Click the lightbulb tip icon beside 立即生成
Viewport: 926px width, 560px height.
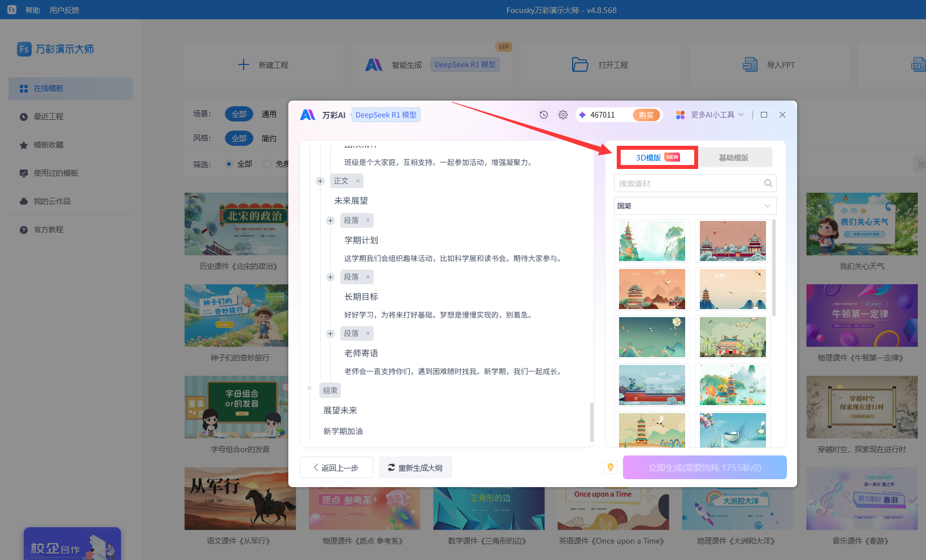pyautogui.click(x=611, y=467)
